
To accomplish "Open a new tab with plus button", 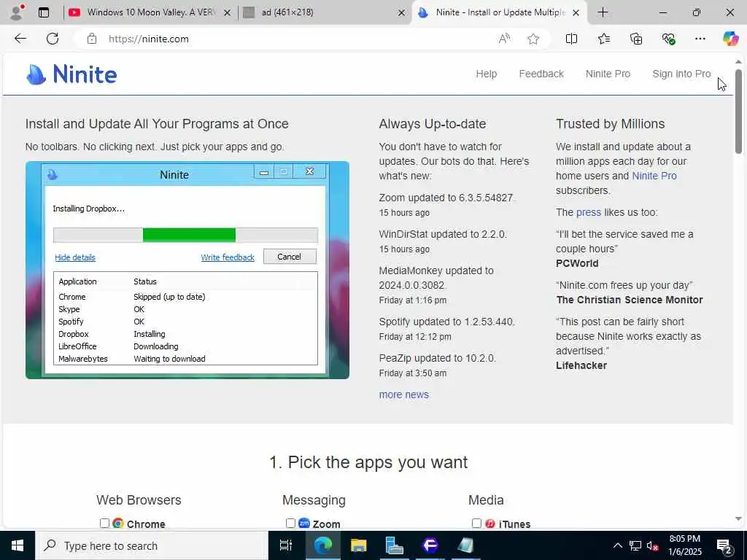I will 603,12.
